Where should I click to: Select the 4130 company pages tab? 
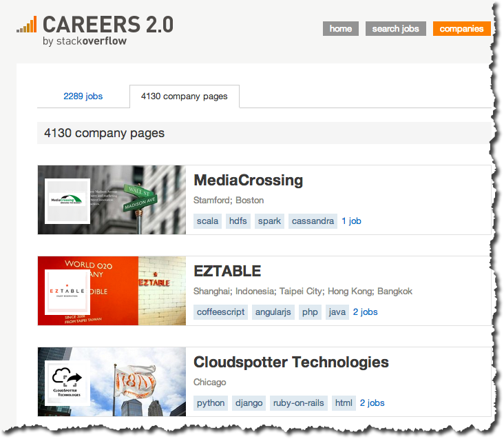[x=184, y=96]
